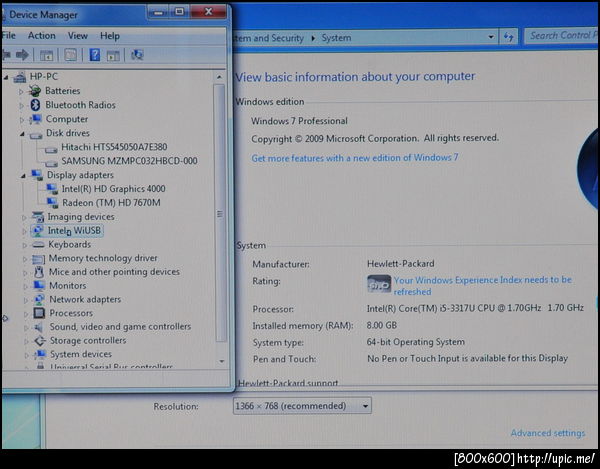The width and height of the screenshot is (600, 469).
Task: Click the Windows Experience Index rating badge
Action: tap(379, 284)
